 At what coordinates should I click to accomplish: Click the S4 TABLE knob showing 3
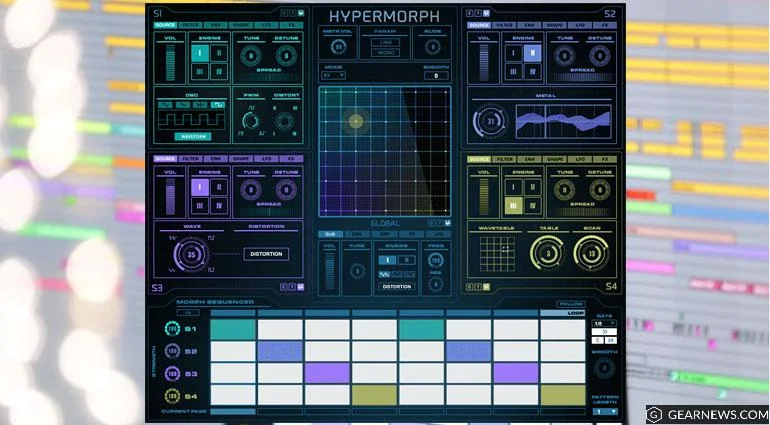[547, 253]
